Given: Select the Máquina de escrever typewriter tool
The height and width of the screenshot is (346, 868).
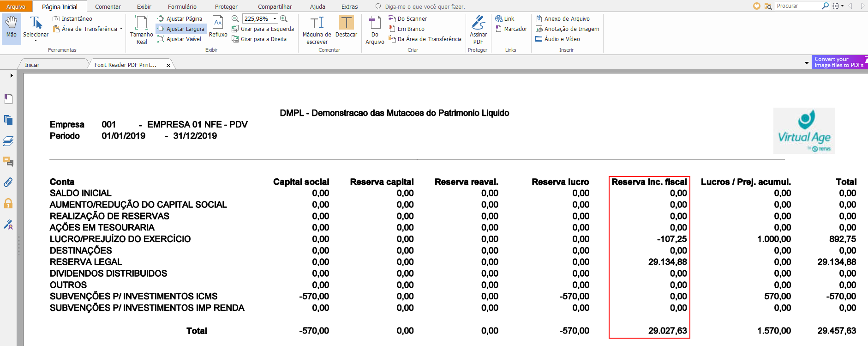Looking at the screenshot, I should pos(317,30).
